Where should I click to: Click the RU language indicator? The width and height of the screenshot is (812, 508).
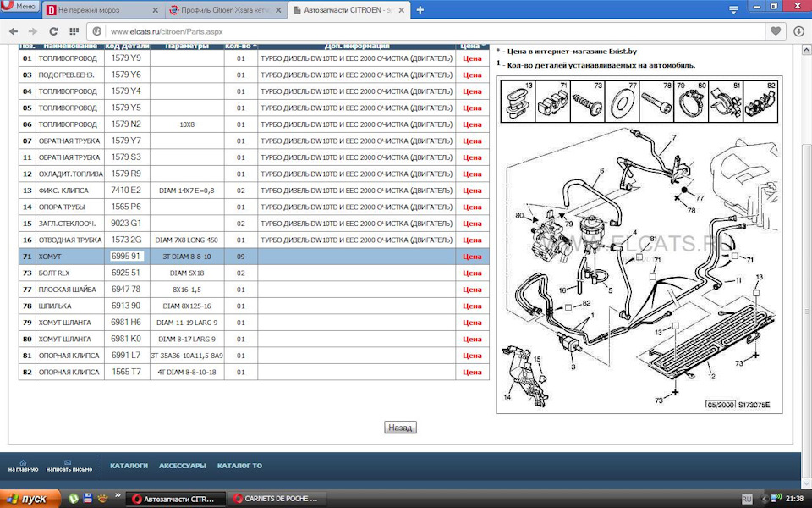click(x=746, y=499)
